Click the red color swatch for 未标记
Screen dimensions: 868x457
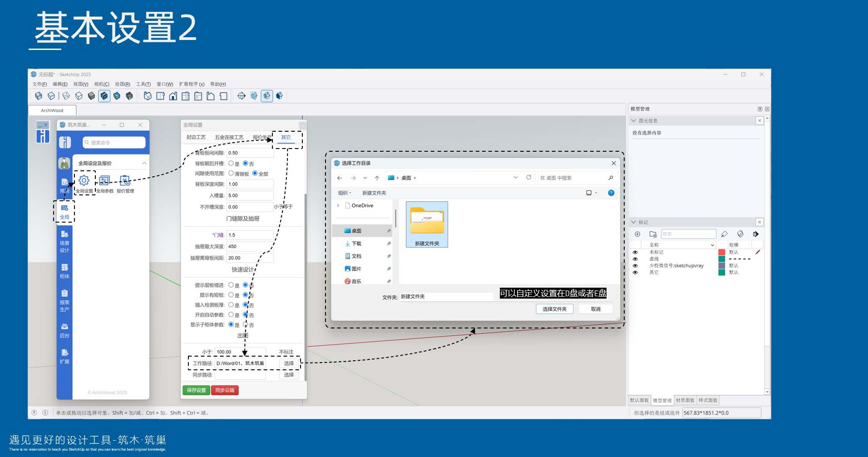pyautogui.click(x=721, y=252)
